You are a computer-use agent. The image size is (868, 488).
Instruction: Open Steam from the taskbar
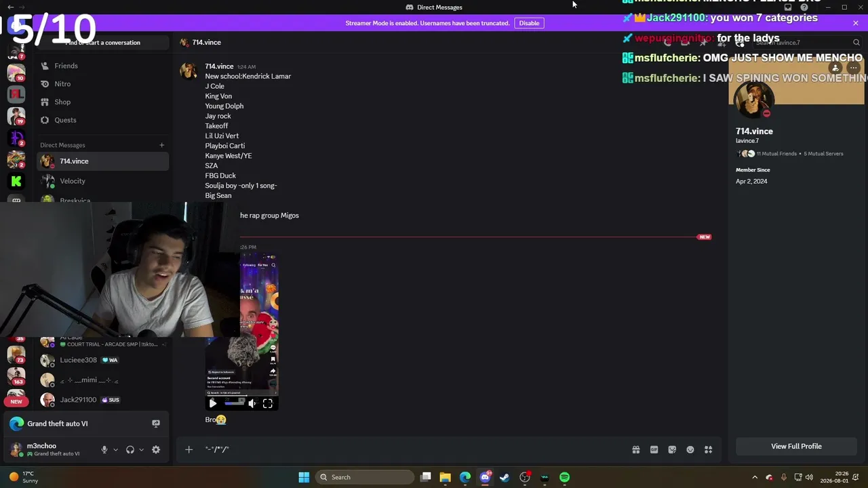tap(505, 477)
